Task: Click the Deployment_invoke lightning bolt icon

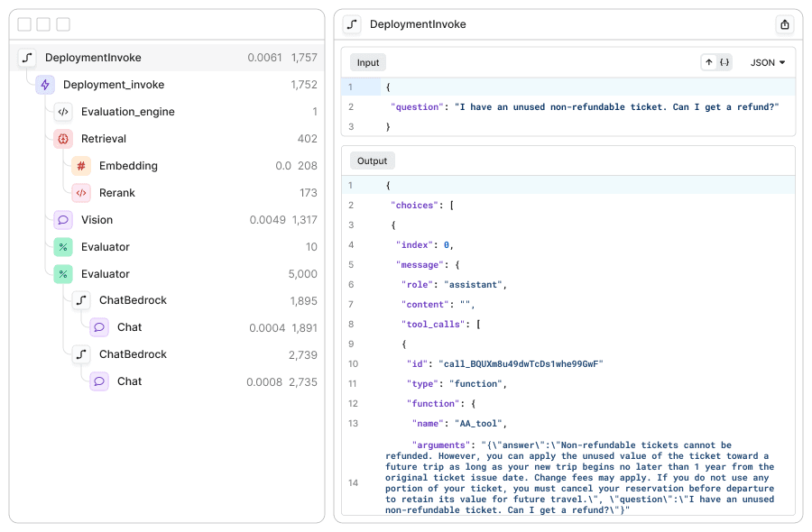Action: (45, 85)
